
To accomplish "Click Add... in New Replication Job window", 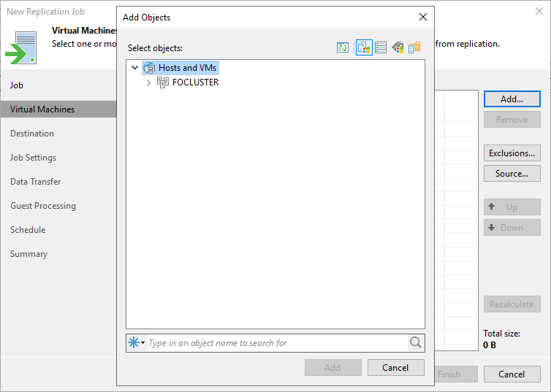I will (512, 99).
